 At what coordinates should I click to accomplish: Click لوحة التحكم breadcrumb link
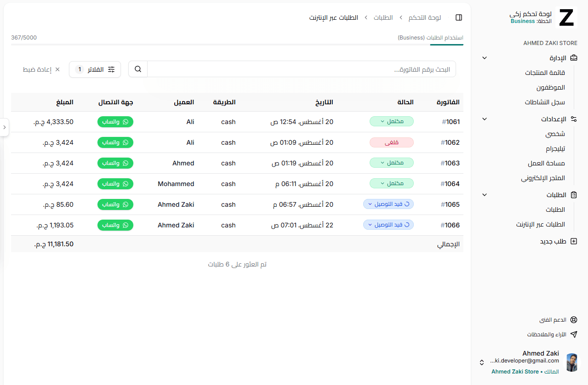click(425, 17)
